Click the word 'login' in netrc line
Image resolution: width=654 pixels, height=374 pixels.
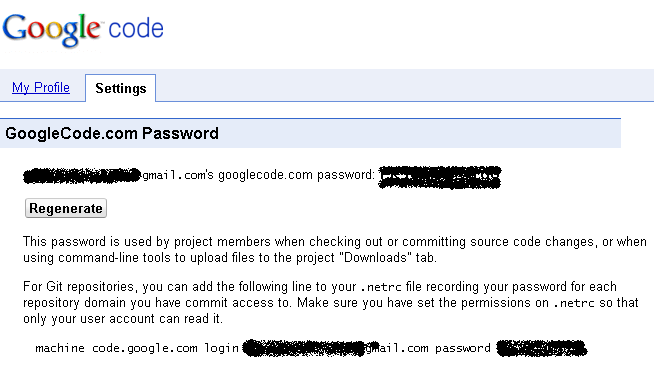click(221, 348)
